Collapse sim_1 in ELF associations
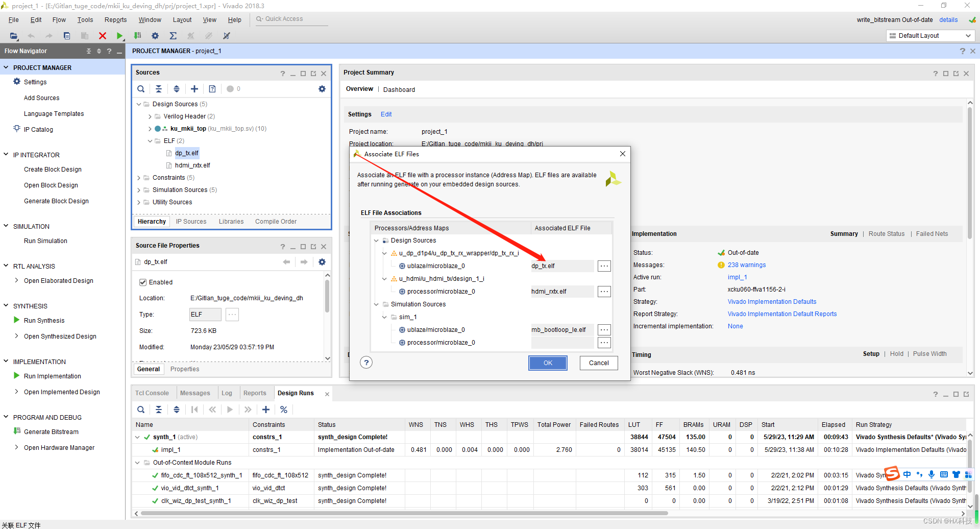980x529 pixels. click(x=385, y=317)
